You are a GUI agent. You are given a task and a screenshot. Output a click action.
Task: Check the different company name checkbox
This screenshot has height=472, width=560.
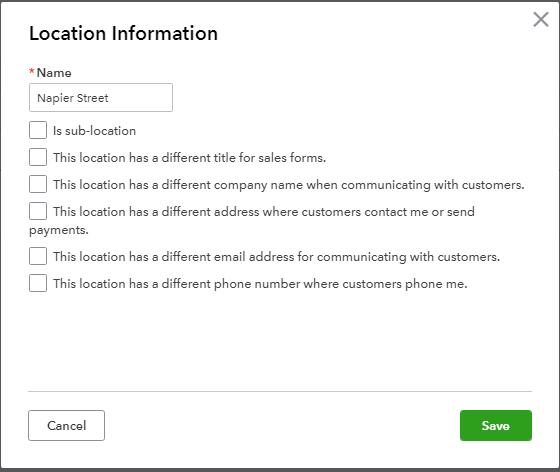pos(38,184)
